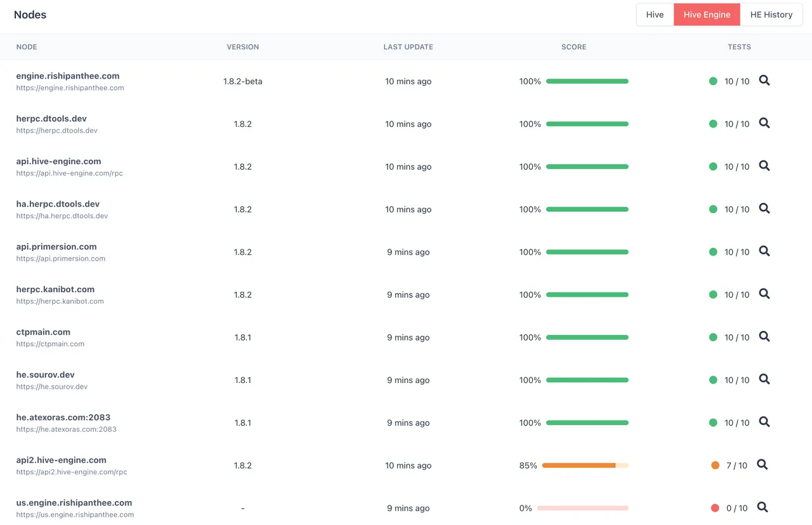
Task: Click last update time of api.primersion.com
Action: 409,252
